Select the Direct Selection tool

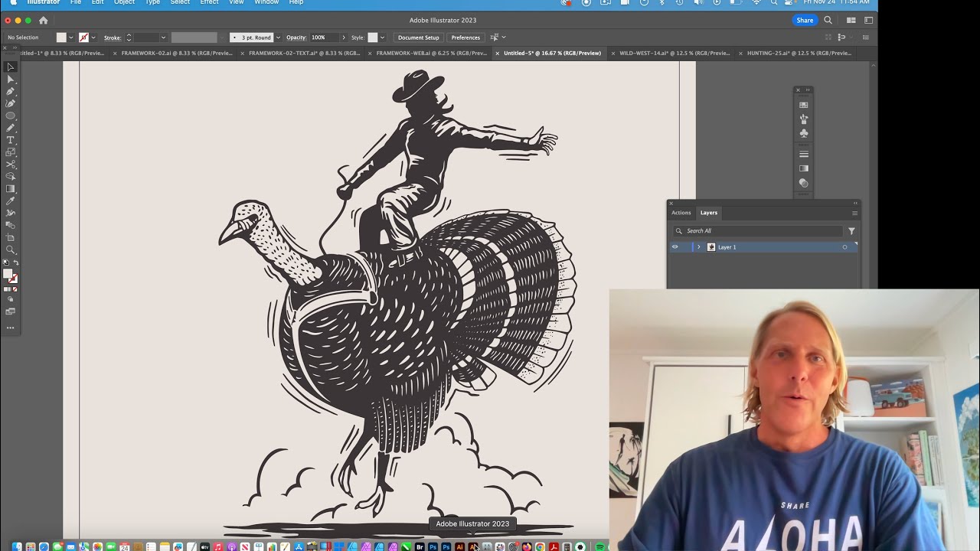[x=10, y=79]
